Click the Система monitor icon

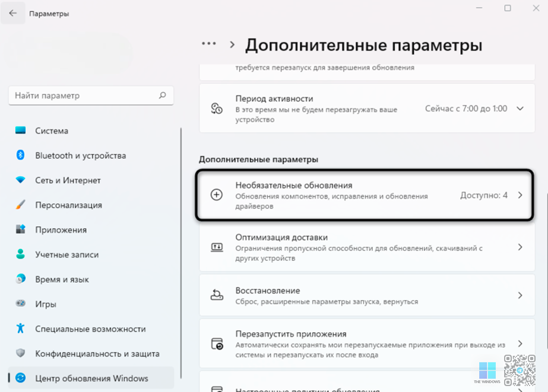[x=20, y=130]
